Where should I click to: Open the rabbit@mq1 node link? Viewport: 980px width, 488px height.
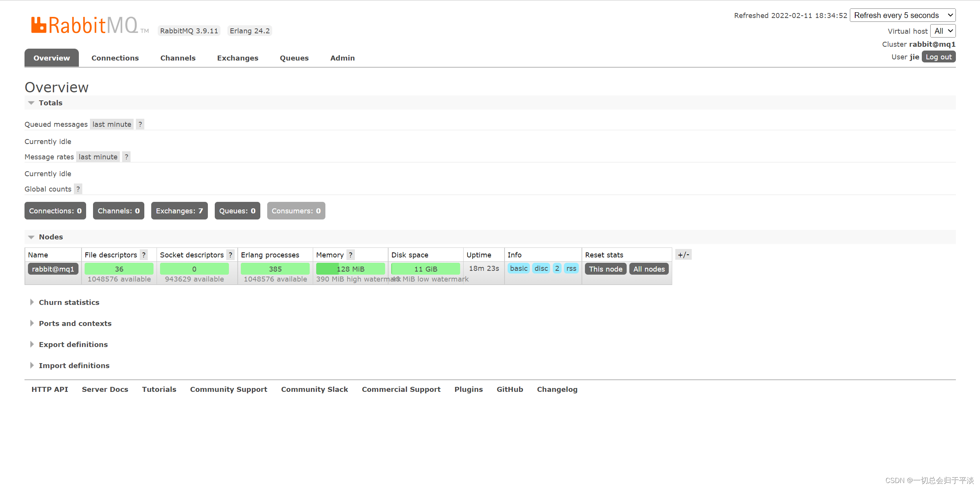[x=53, y=269]
